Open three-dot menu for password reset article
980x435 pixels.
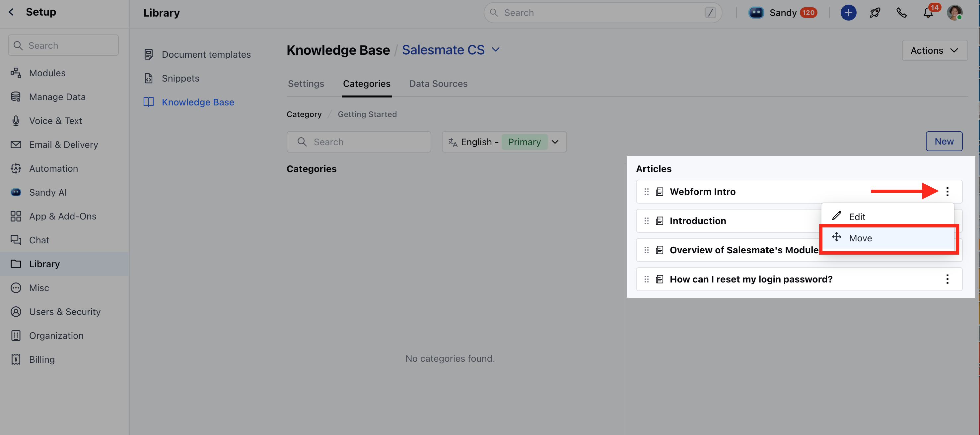[x=947, y=279]
